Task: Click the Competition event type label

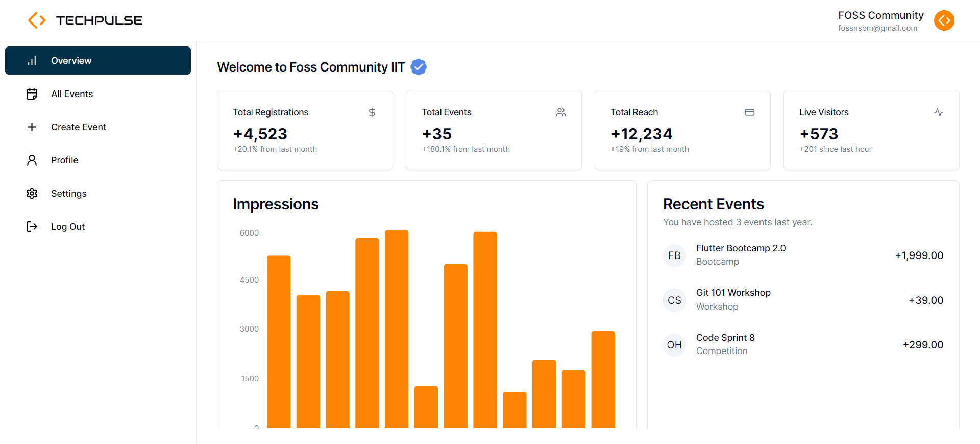Action: (x=722, y=351)
